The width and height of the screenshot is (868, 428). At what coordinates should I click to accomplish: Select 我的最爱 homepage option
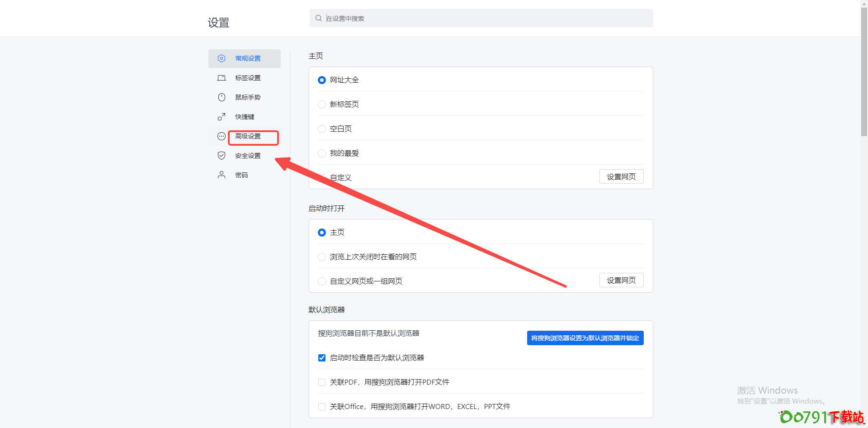tap(322, 153)
